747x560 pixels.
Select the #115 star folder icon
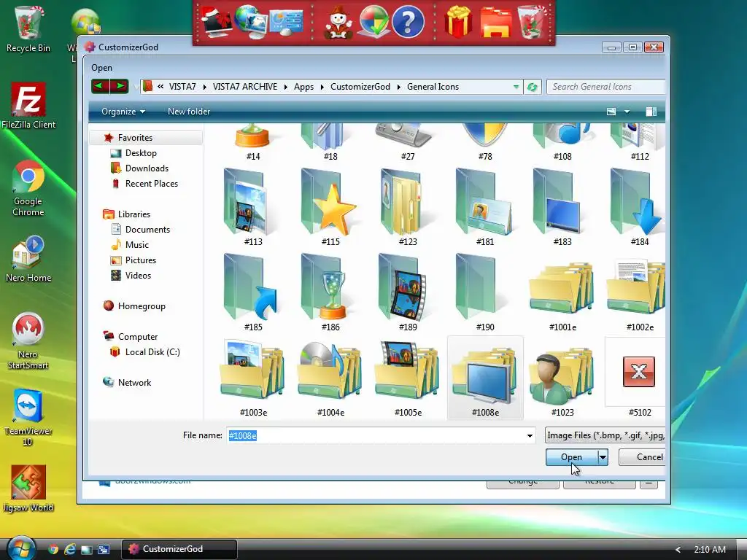pyautogui.click(x=328, y=202)
